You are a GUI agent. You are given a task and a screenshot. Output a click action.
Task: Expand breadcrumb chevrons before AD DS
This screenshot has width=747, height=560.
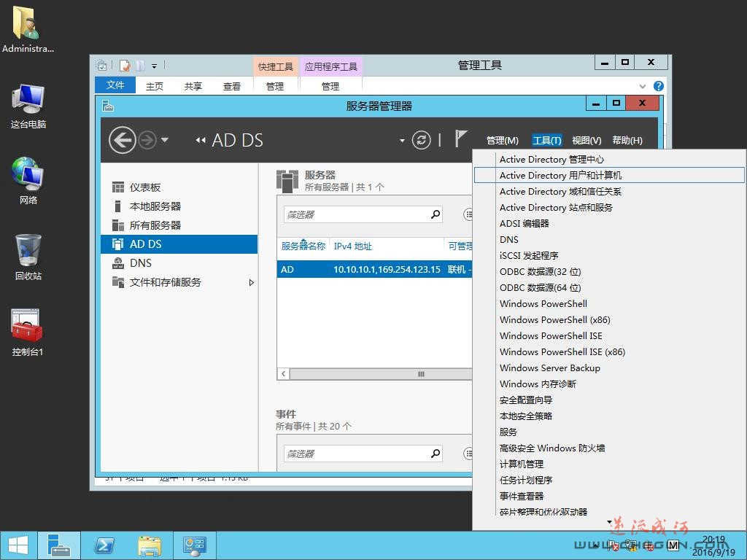point(201,140)
